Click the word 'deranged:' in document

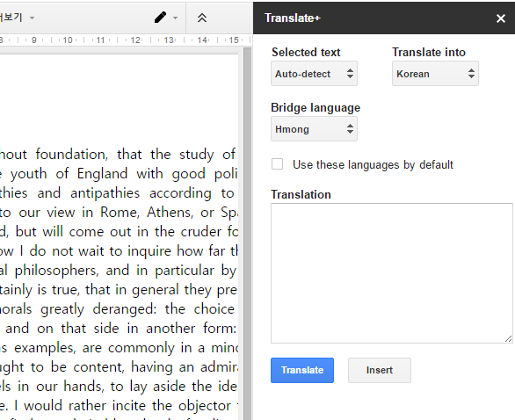[x=125, y=309]
